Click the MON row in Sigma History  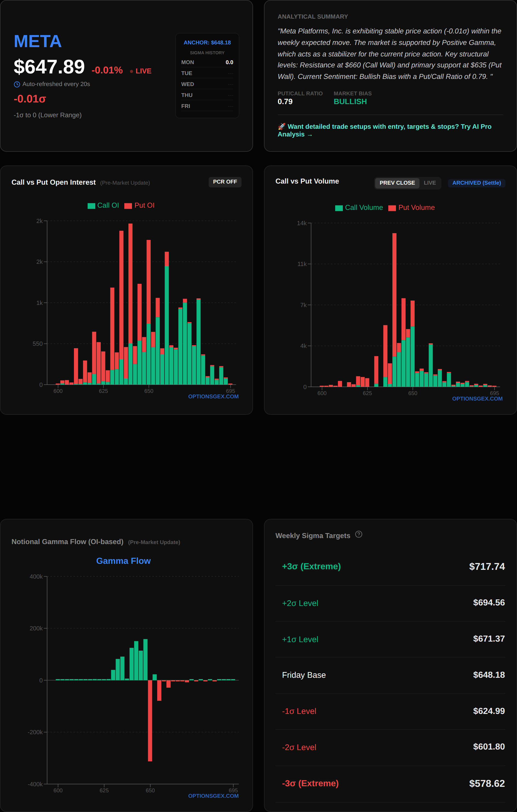click(x=207, y=62)
